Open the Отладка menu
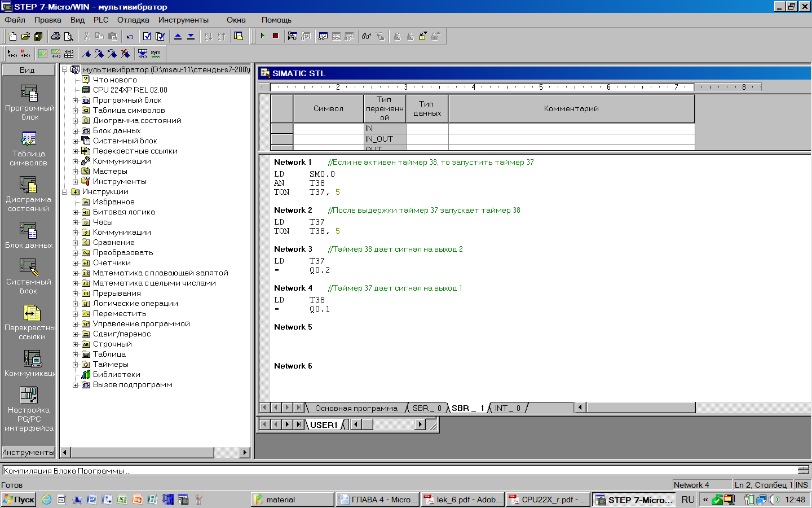Image resolution: width=812 pixels, height=508 pixels. tap(133, 20)
